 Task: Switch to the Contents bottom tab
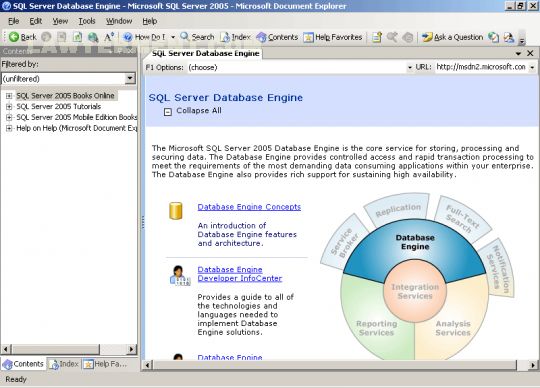[x=23, y=364]
